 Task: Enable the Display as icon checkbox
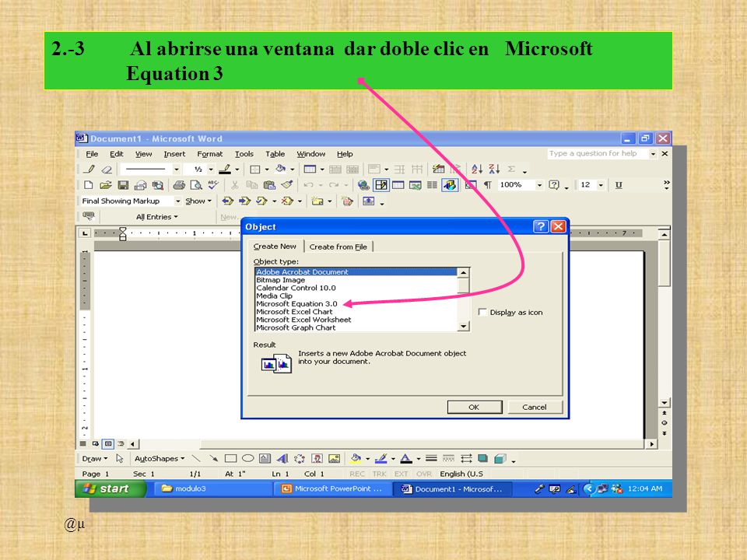[482, 312]
